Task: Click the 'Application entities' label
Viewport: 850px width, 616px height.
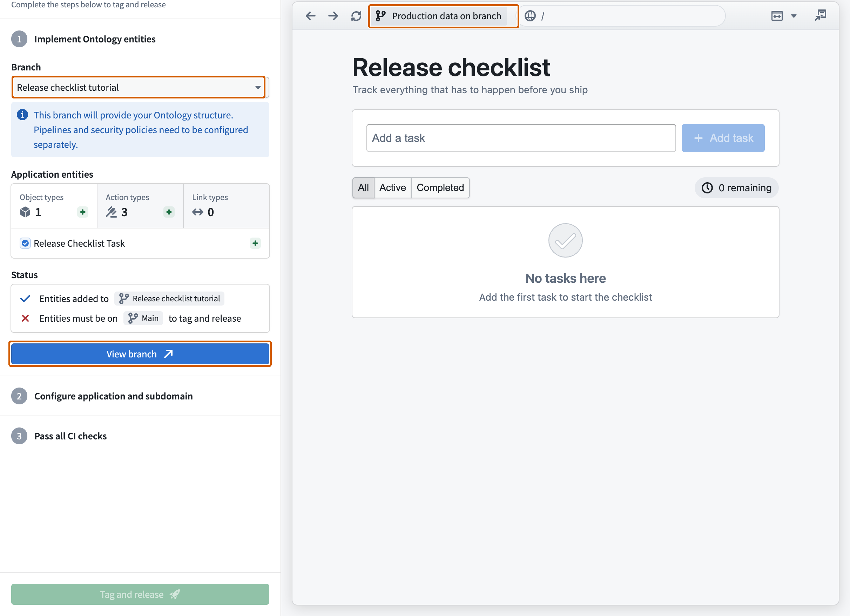Action: point(52,174)
